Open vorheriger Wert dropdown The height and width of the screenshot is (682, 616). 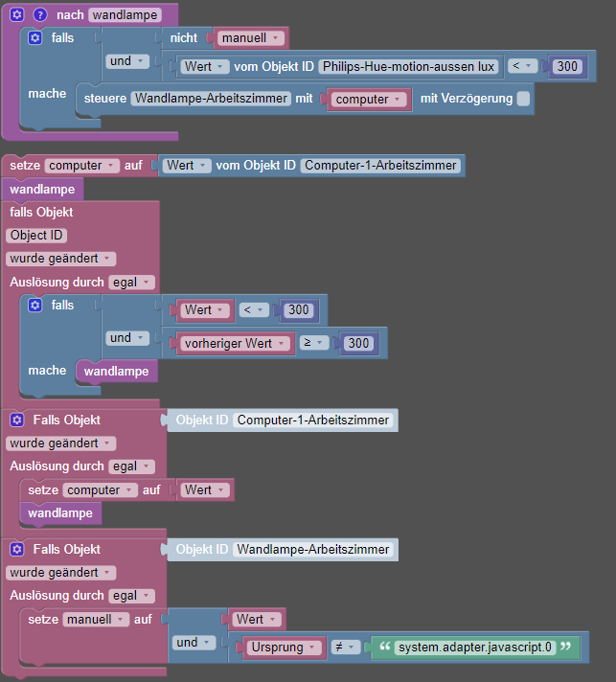pos(235,344)
